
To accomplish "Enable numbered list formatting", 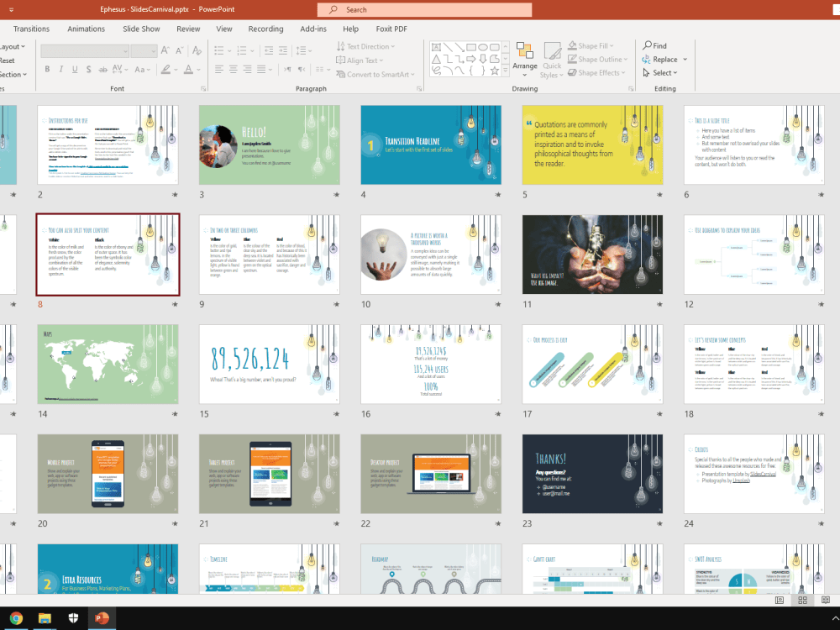I will tap(243, 49).
